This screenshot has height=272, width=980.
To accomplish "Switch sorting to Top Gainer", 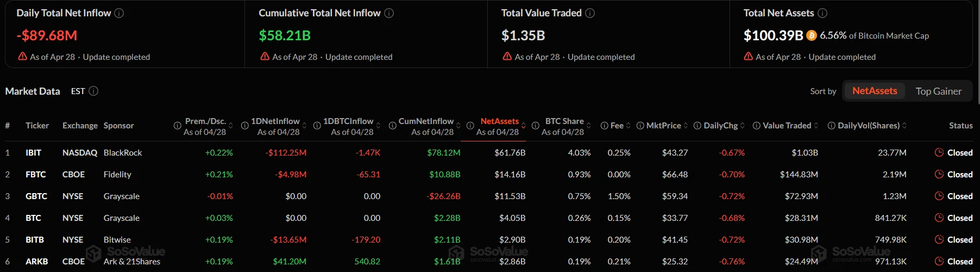I will (x=938, y=91).
